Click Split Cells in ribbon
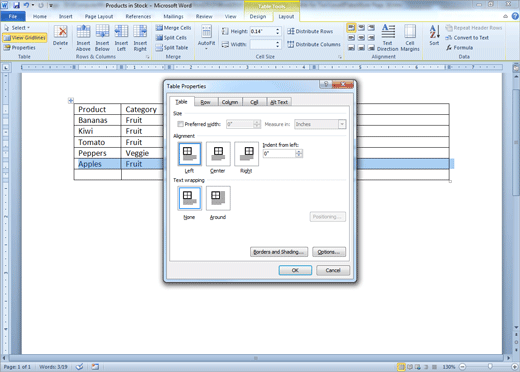 coord(171,38)
